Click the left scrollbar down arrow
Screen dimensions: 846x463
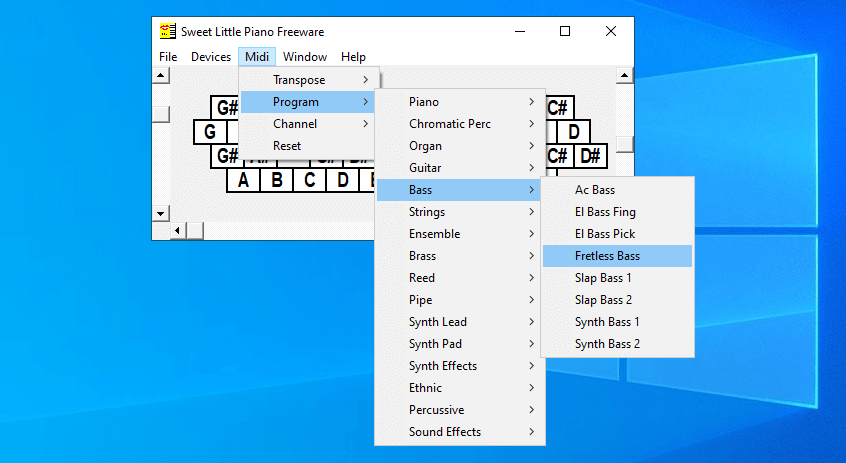tap(161, 214)
